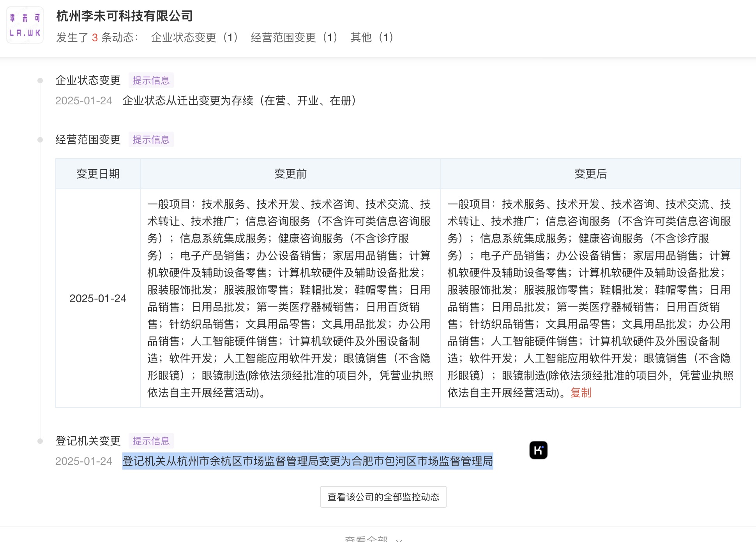This screenshot has width=756, height=542.
Task: Click the red number 3 in 发生了 3 条动态
Action: pyautogui.click(x=95, y=37)
